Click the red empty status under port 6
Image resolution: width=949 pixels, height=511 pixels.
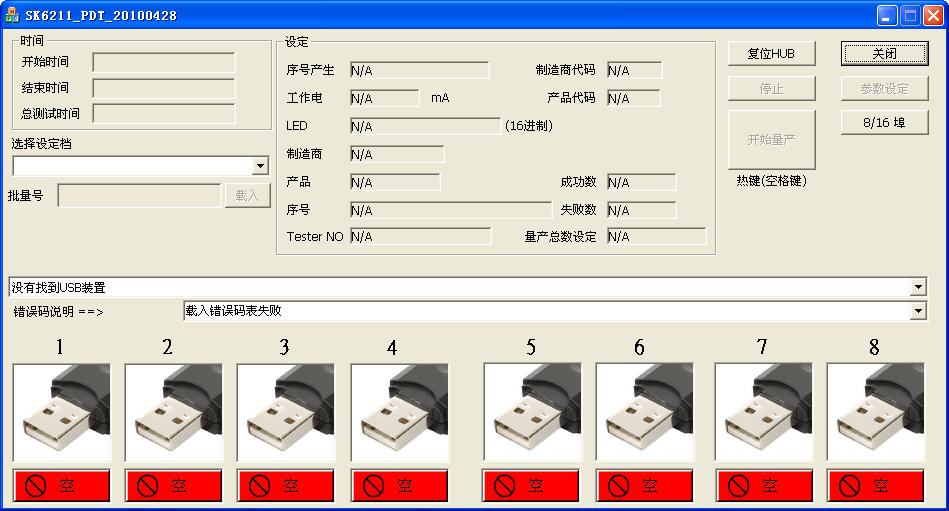644,486
